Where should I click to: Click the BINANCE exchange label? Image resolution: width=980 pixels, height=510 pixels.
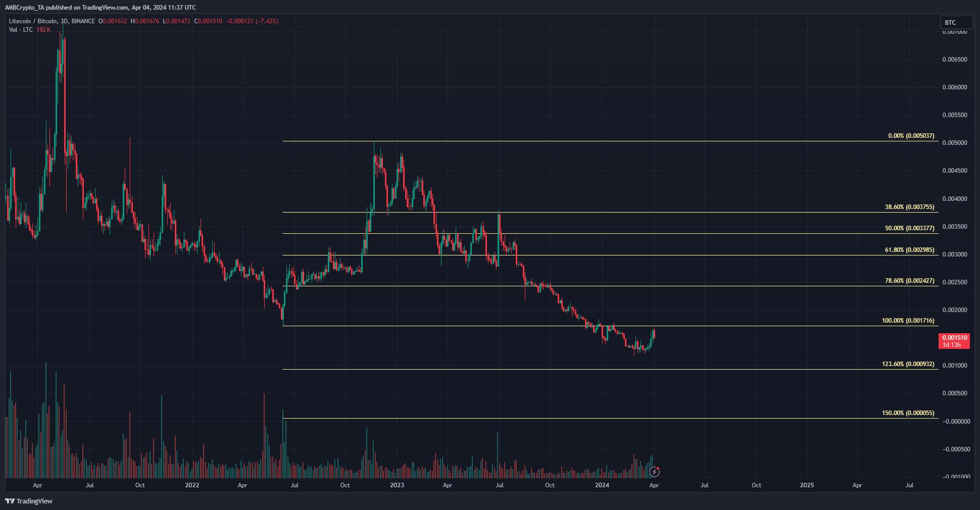(x=83, y=21)
